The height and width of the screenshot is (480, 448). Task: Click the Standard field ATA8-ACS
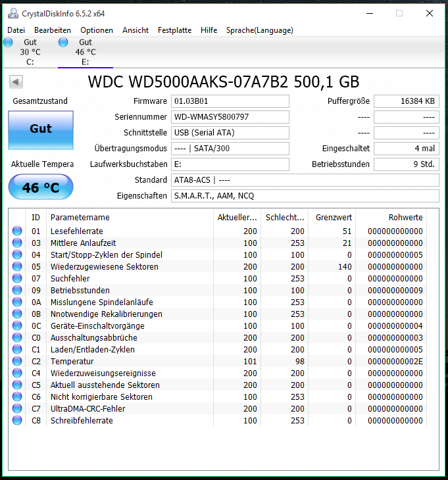(x=305, y=180)
